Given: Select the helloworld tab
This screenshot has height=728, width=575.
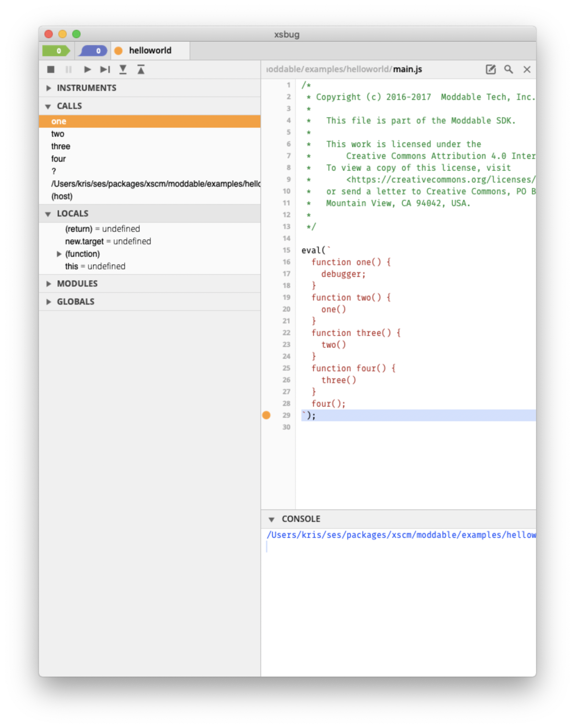Looking at the screenshot, I should click(150, 50).
